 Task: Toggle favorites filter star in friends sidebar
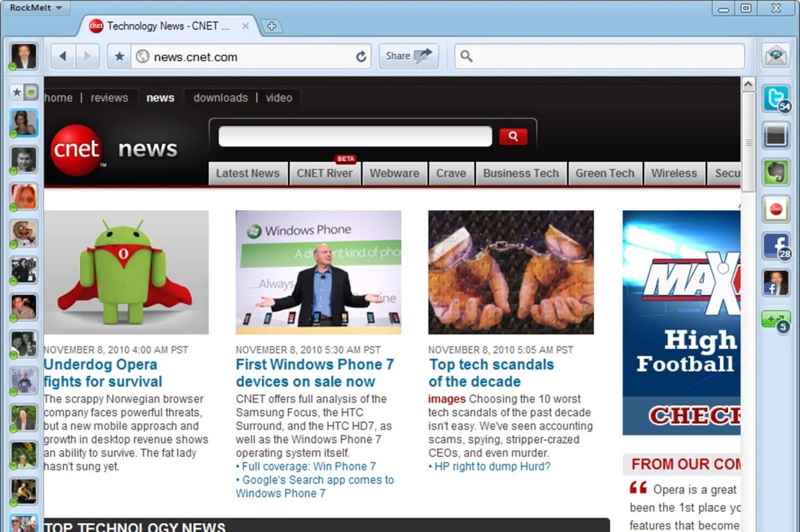(17, 92)
